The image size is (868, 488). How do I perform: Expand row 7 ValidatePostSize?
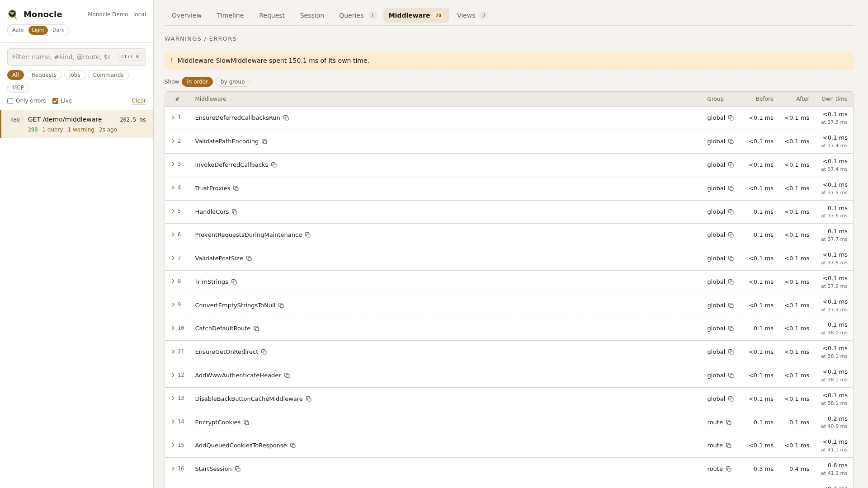(x=173, y=258)
